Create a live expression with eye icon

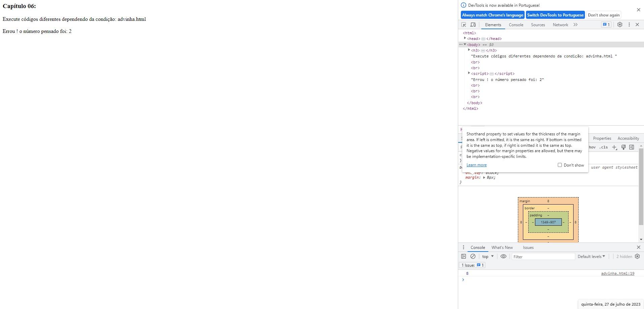503,257
